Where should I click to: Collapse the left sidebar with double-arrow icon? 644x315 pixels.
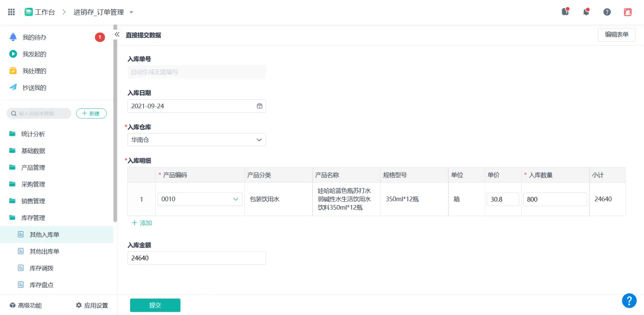click(117, 34)
